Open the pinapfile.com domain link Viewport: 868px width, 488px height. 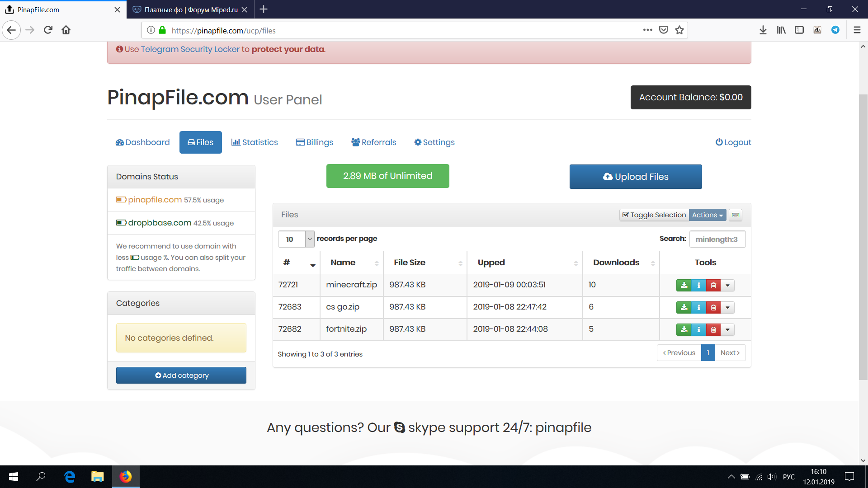coord(155,200)
